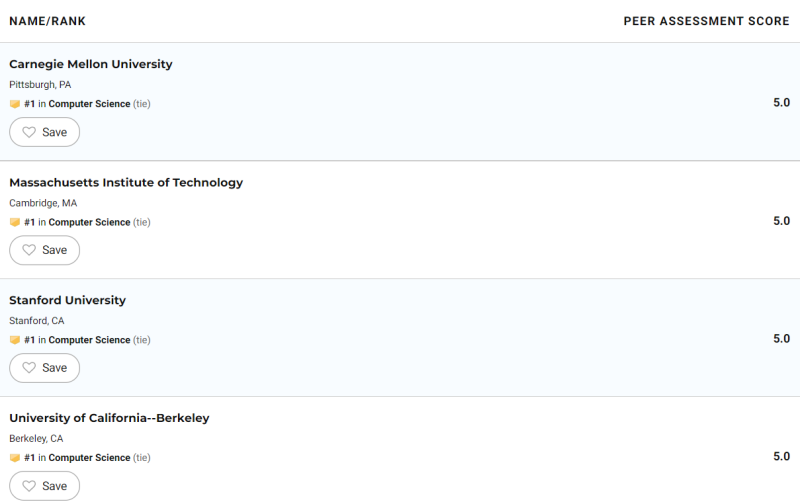Click the heart icon for UC Berkeley
The image size is (800, 502).
coord(29,486)
